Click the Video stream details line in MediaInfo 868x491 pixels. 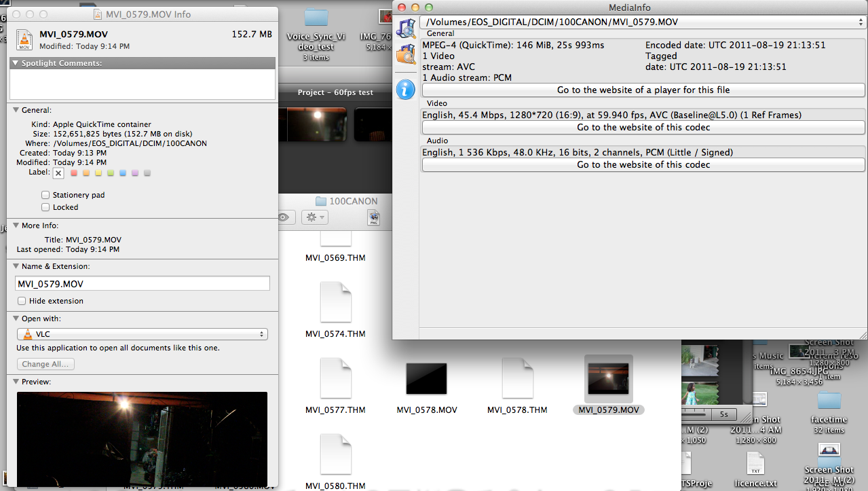pos(611,115)
